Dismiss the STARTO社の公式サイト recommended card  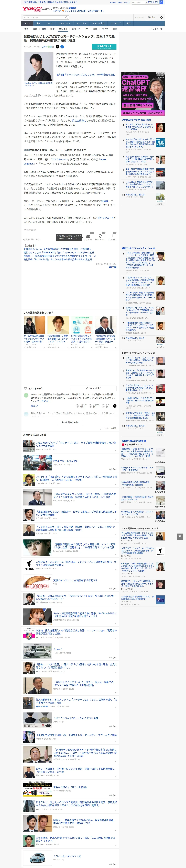click(x=92, y=347)
